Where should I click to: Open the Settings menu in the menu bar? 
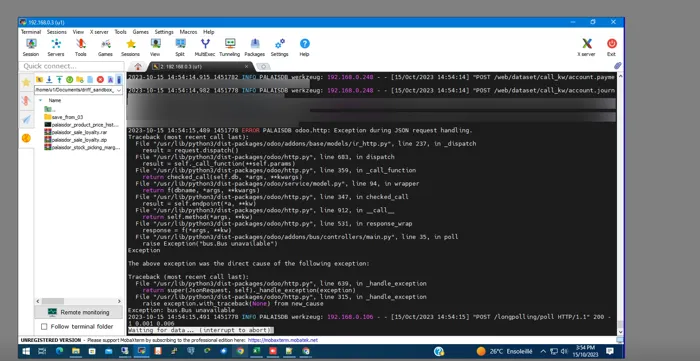(164, 32)
